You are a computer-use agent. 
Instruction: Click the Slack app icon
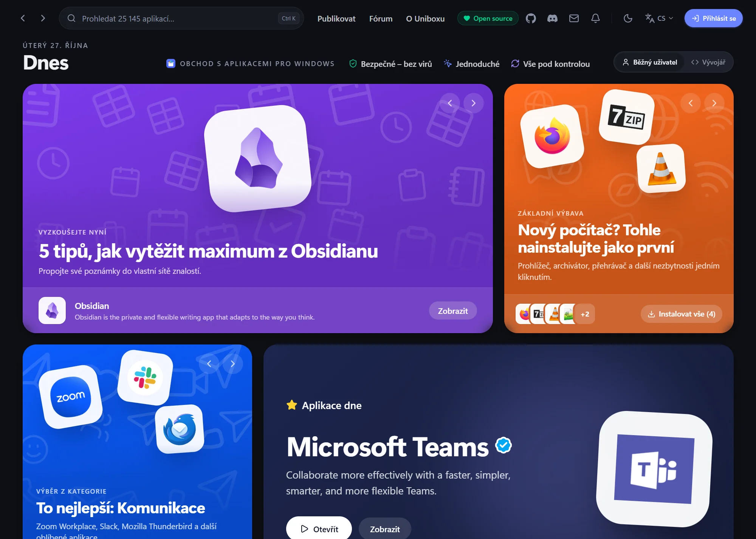click(145, 378)
